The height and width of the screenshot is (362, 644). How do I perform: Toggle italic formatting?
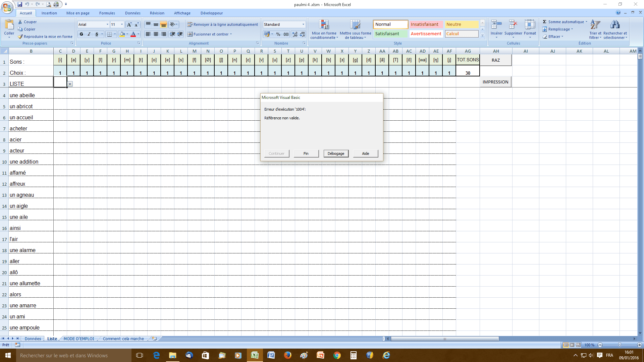point(89,34)
